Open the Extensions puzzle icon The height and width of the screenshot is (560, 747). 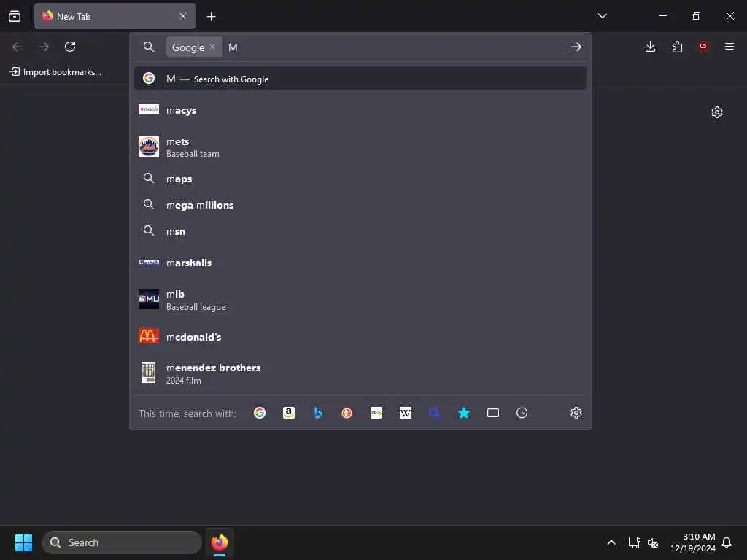point(677,47)
